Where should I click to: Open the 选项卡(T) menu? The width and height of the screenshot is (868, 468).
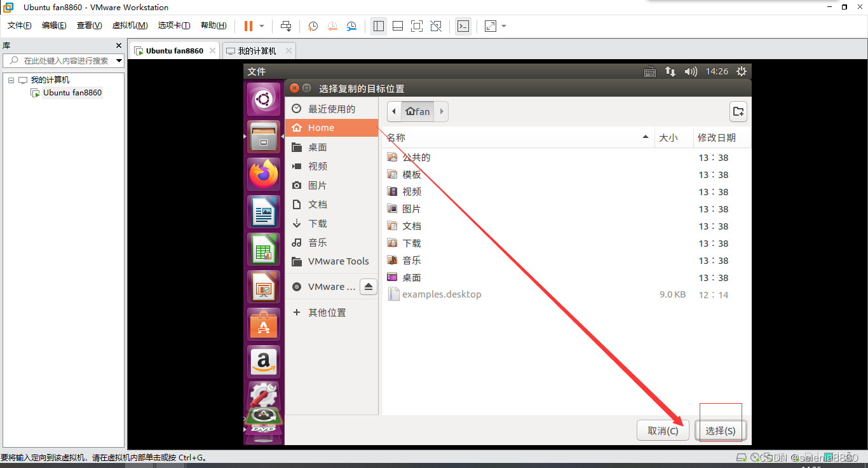(174, 25)
